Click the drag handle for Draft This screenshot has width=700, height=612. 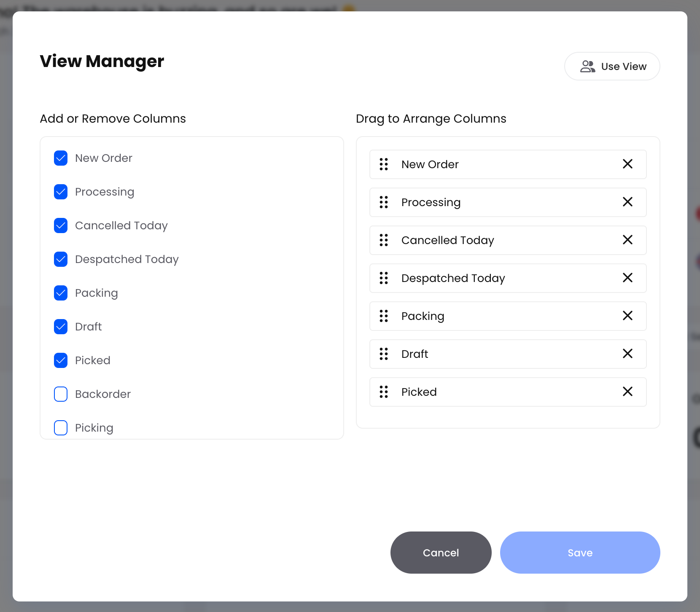[384, 354]
